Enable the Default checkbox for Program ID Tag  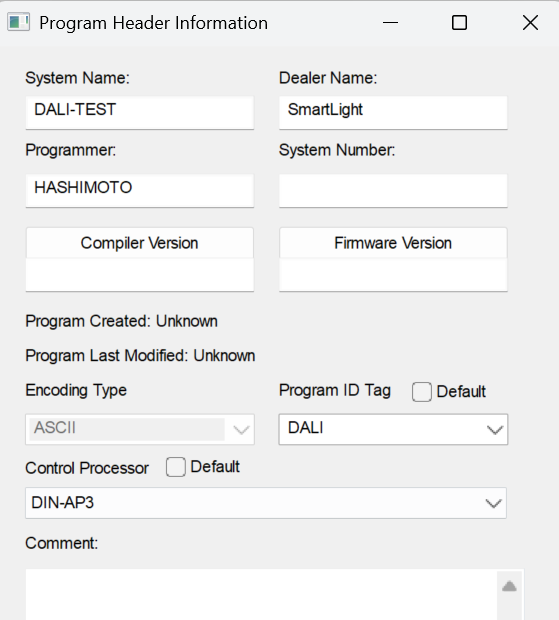[421, 392]
